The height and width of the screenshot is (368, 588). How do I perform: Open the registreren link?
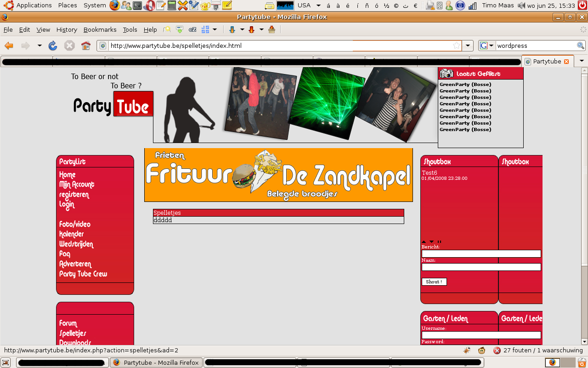click(74, 195)
